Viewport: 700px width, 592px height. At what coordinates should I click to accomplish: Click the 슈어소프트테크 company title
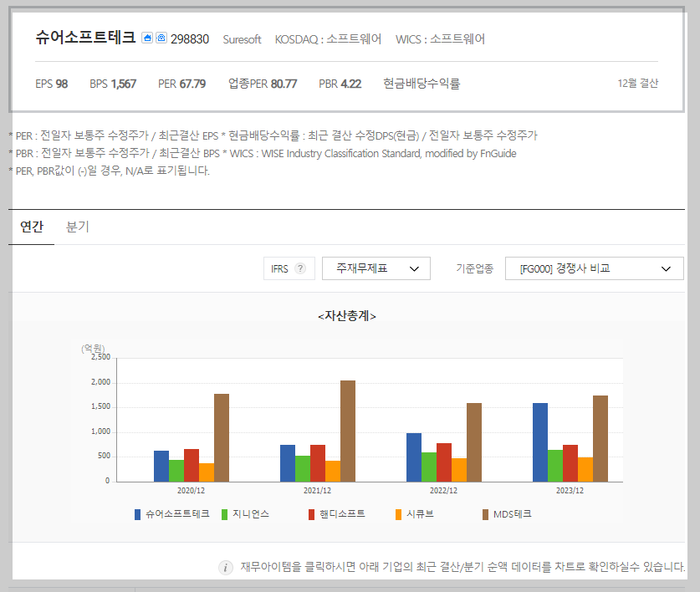(85, 37)
